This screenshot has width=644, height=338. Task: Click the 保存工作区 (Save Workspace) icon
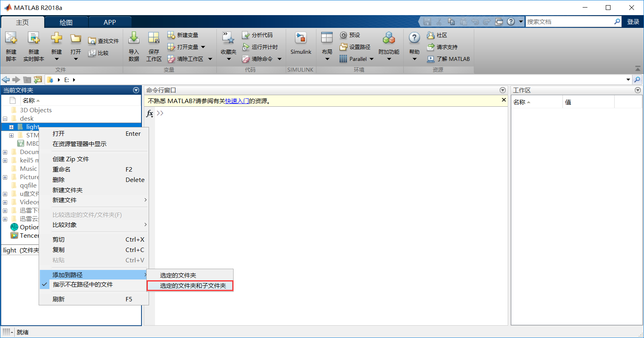click(154, 38)
